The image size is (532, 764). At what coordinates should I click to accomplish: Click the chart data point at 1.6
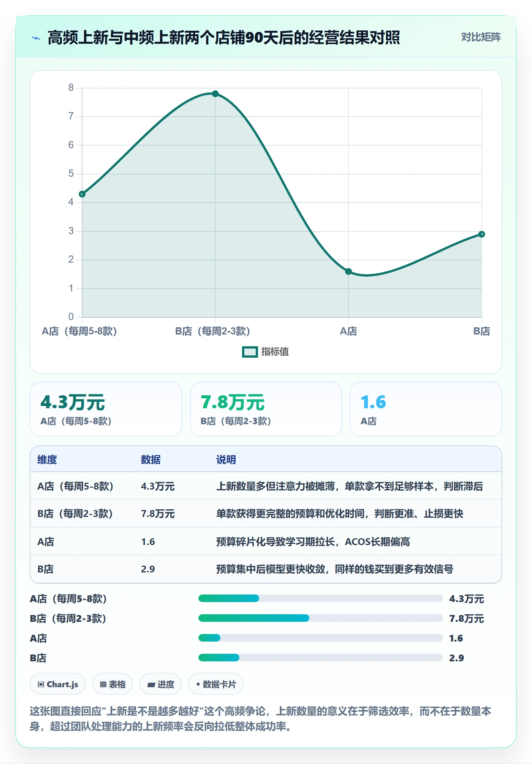pyautogui.click(x=348, y=271)
